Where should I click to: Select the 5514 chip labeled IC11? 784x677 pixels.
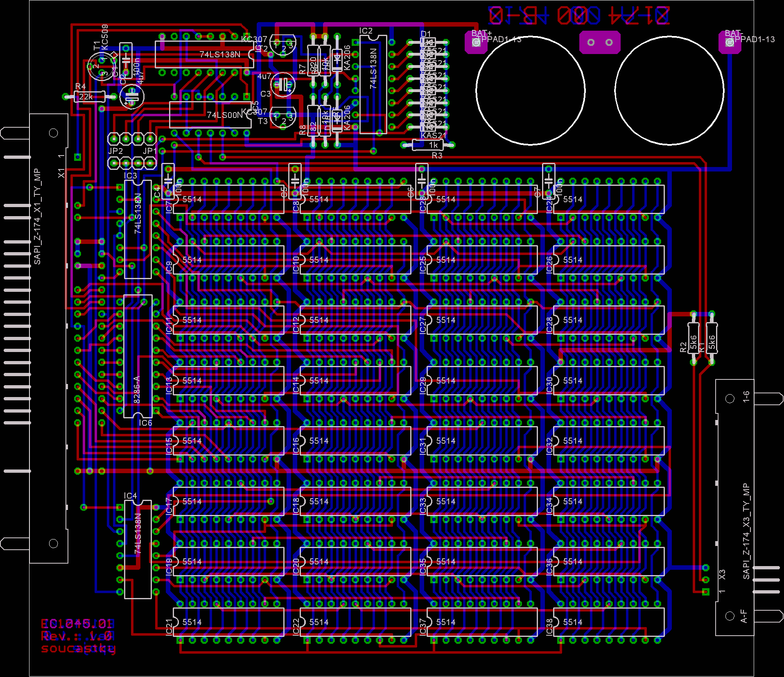coord(228,320)
